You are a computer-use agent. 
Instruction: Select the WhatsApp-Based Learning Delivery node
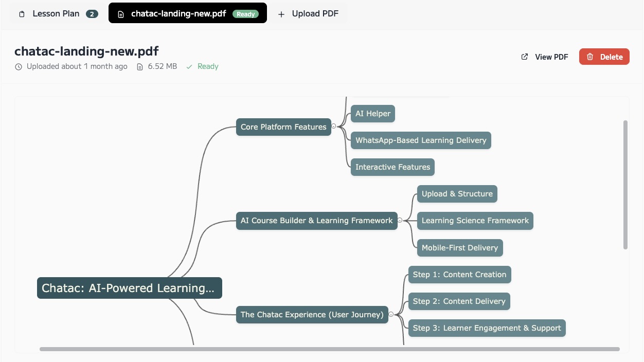(420, 140)
